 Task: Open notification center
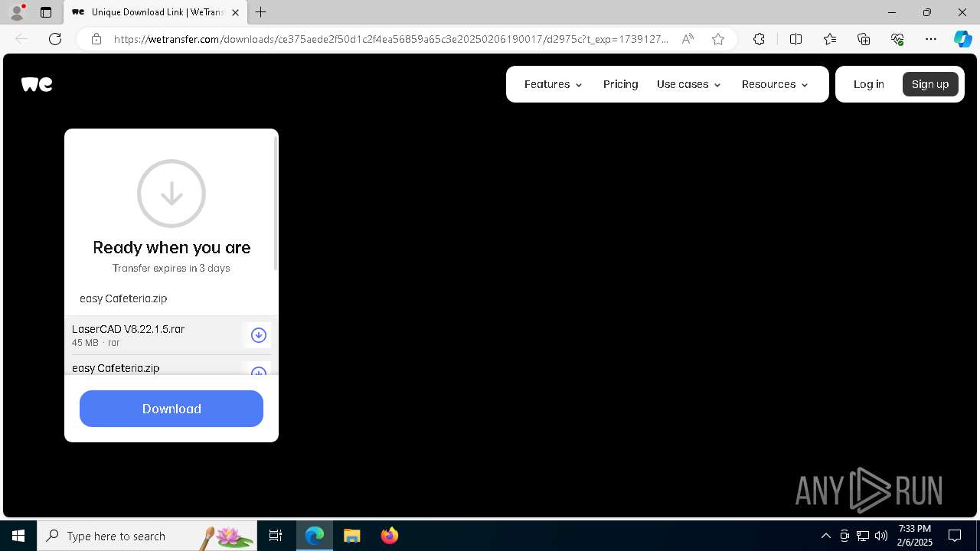pos(955,536)
